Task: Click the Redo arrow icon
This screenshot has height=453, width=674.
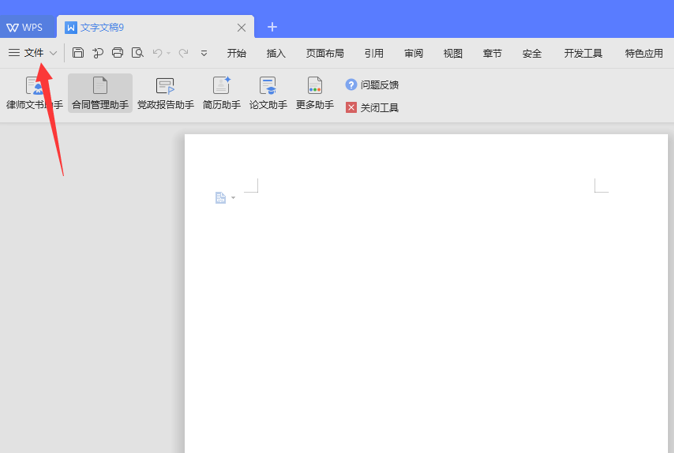Action: (x=183, y=53)
